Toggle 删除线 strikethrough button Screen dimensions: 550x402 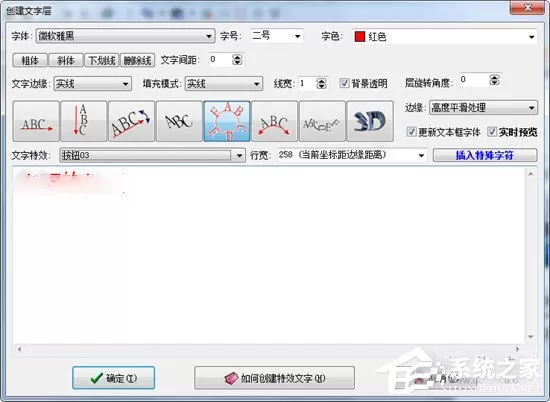coord(138,60)
